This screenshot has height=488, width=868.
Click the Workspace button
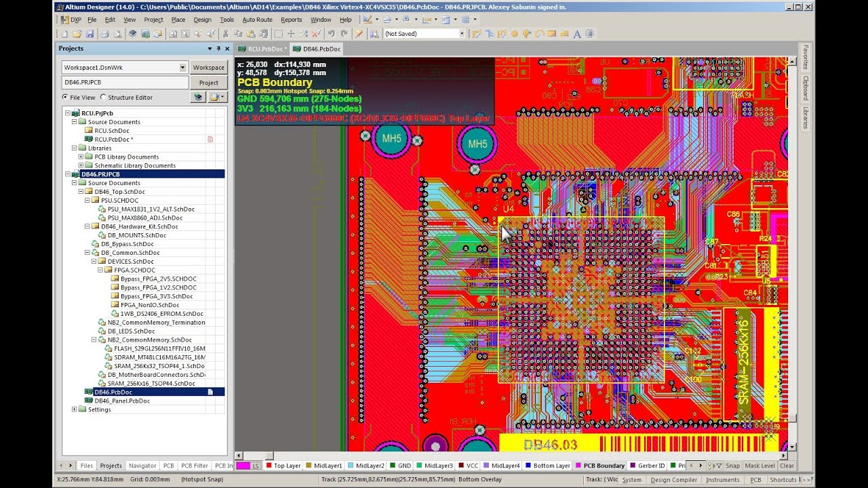[208, 67]
